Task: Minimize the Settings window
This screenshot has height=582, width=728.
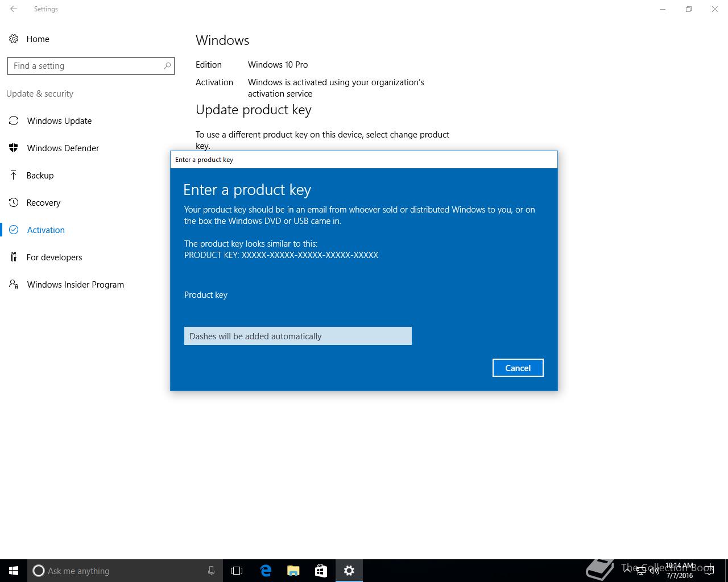Action: pos(663,9)
